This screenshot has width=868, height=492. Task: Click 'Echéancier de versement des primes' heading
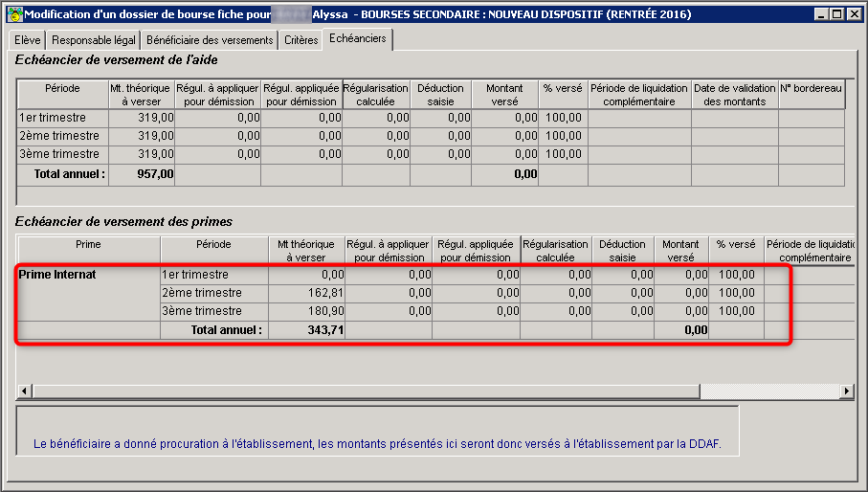click(123, 222)
